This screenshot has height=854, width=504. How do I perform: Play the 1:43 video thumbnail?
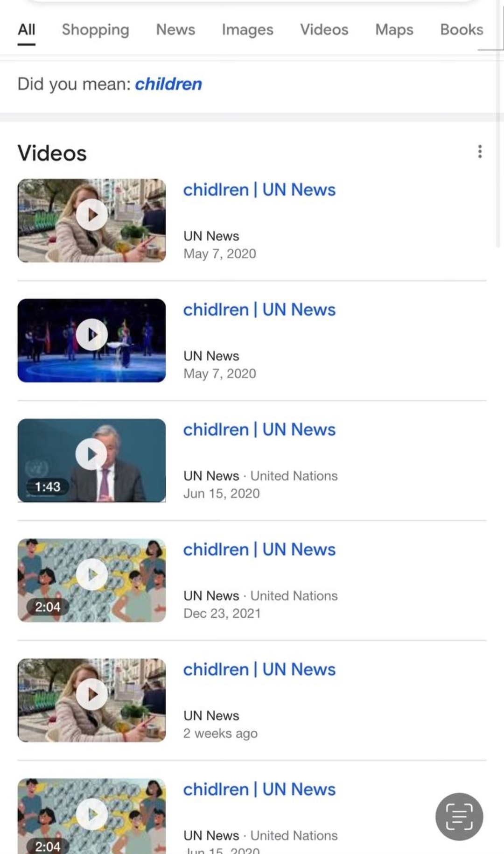(x=91, y=460)
